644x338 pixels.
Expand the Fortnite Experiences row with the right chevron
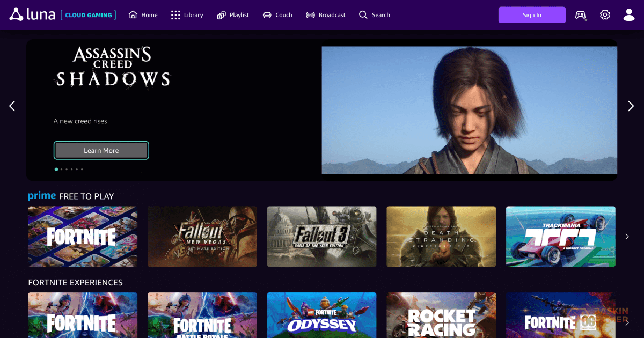(627, 323)
